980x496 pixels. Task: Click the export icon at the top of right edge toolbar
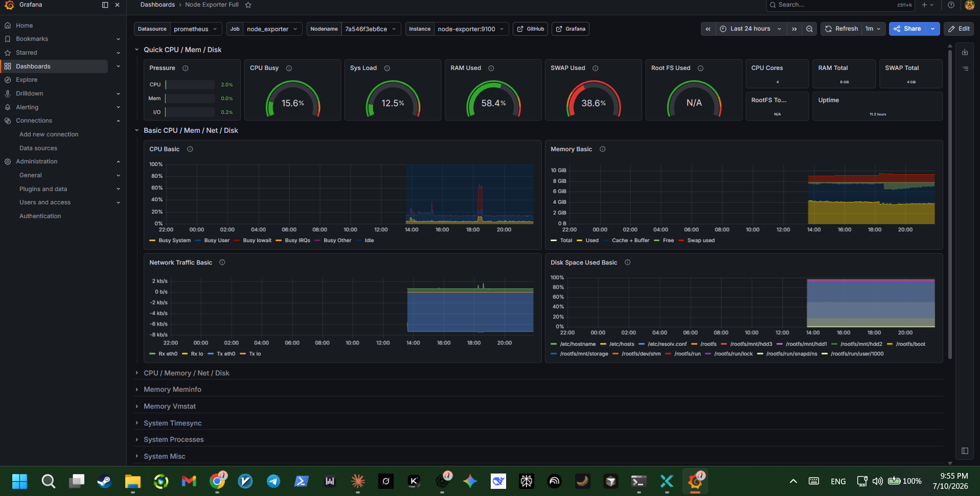pyautogui.click(x=965, y=52)
